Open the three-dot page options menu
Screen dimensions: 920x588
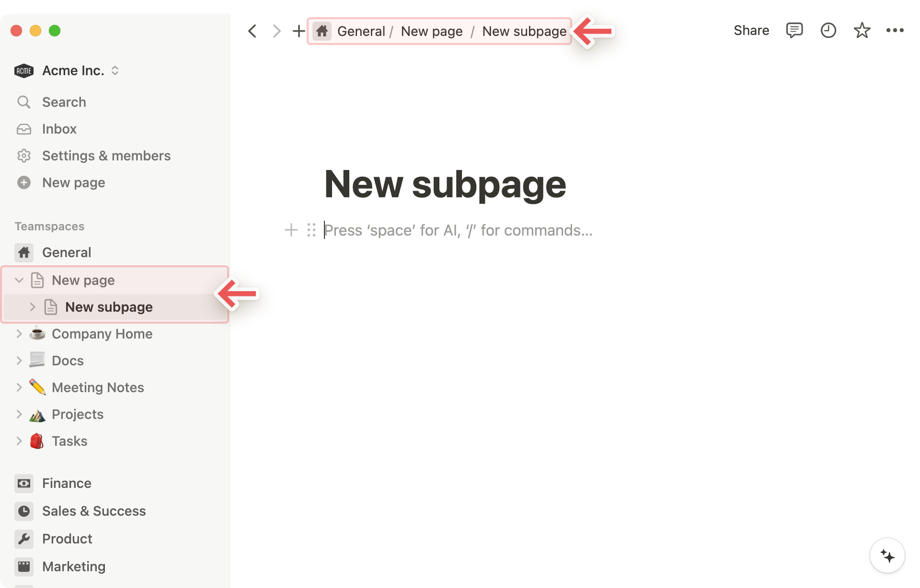click(895, 31)
